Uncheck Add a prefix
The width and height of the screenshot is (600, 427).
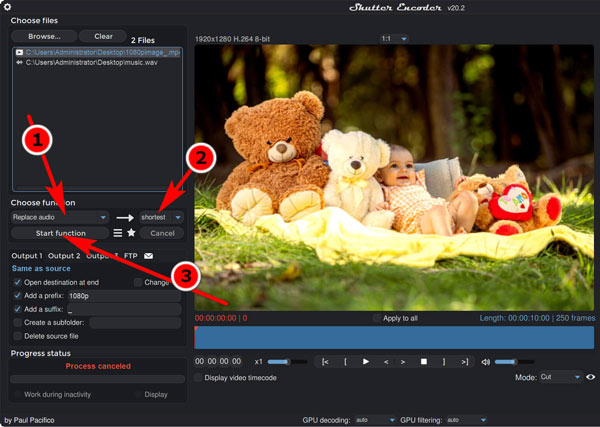pos(17,295)
